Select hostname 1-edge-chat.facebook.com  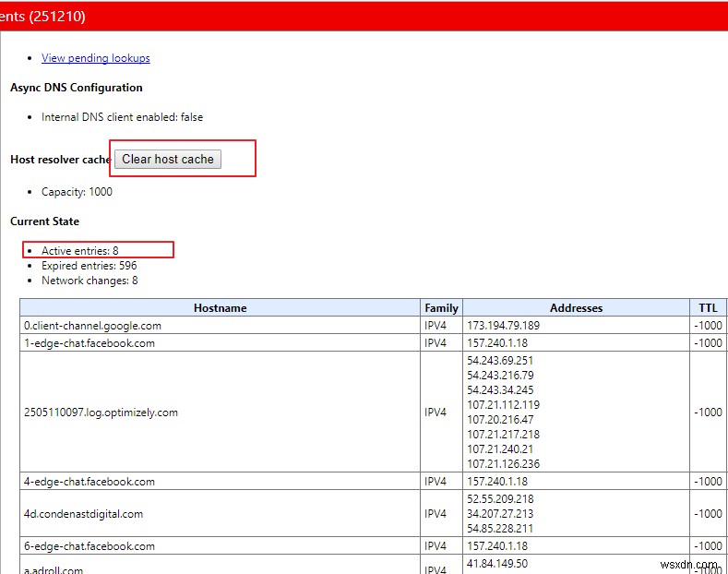90,343
